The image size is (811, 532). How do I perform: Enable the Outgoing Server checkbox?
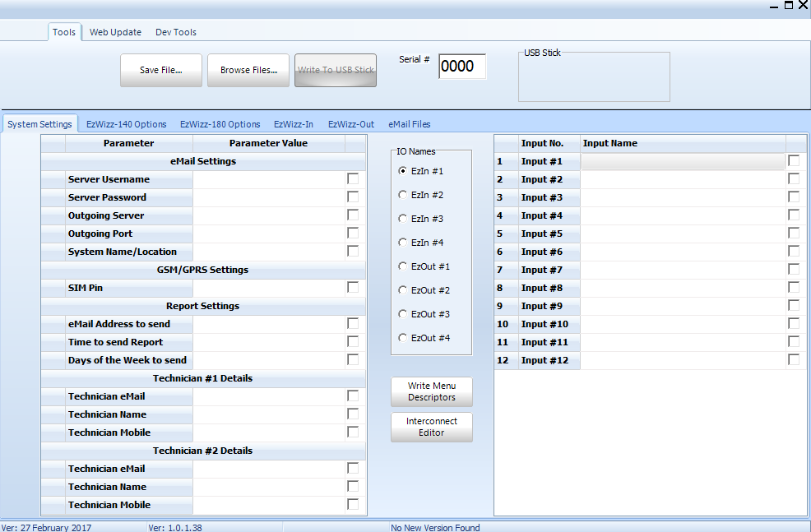click(x=353, y=215)
